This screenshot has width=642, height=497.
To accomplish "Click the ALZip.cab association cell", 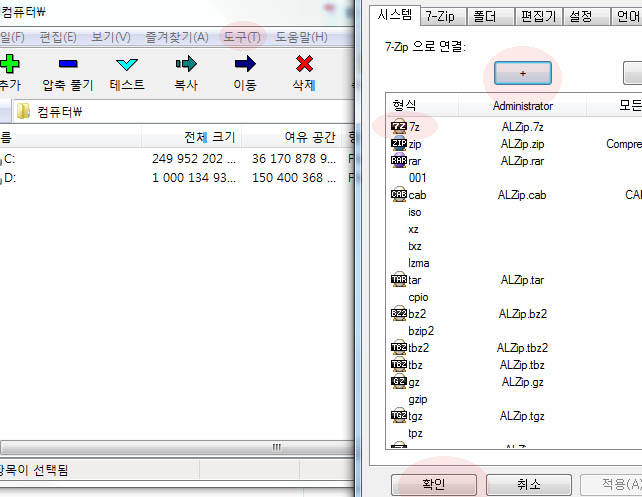I will tap(522, 195).
